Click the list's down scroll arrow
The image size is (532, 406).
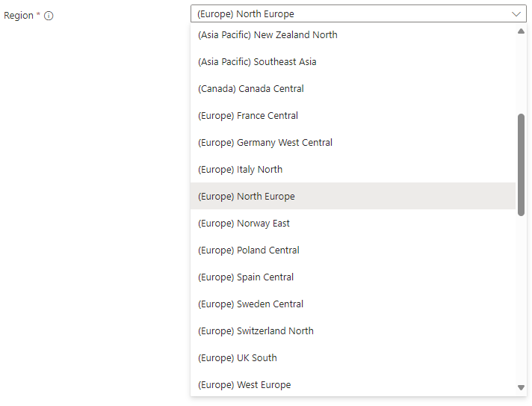point(521,387)
